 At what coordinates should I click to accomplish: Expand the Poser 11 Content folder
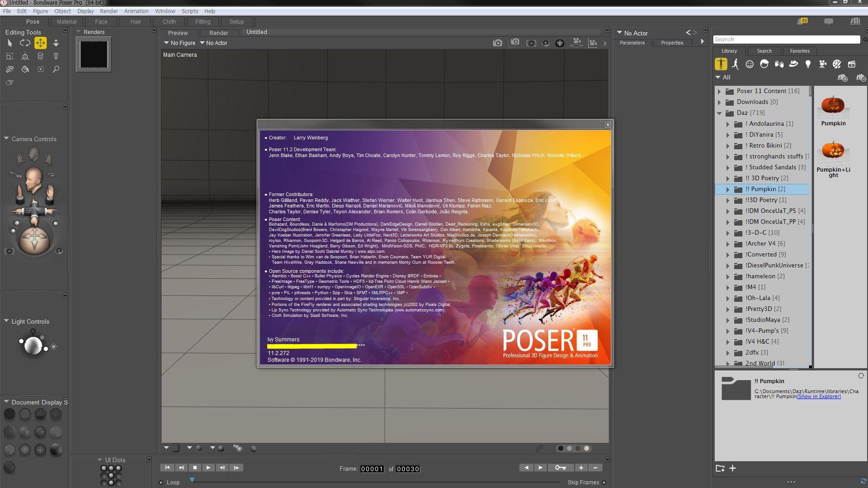click(719, 91)
